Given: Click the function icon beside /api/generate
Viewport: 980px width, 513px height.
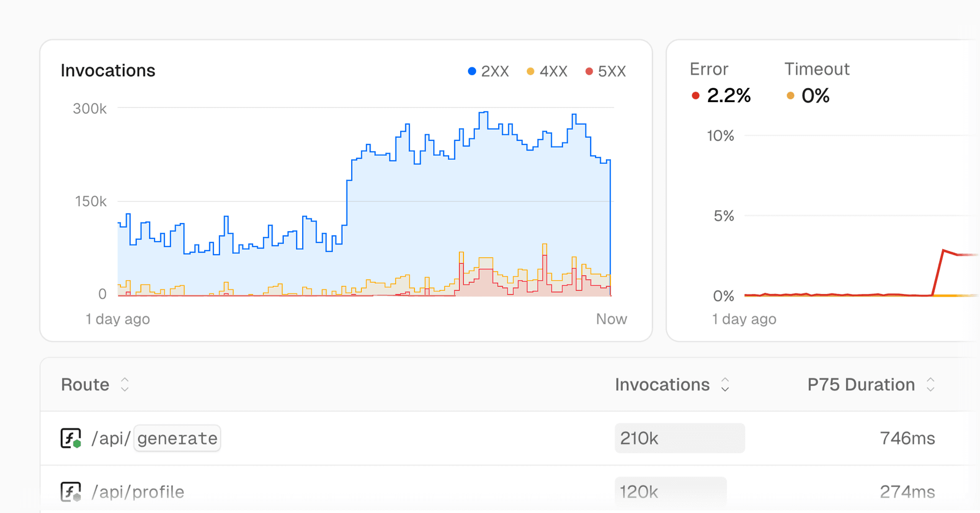Looking at the screenshot, I should click(x=70, y=438).
